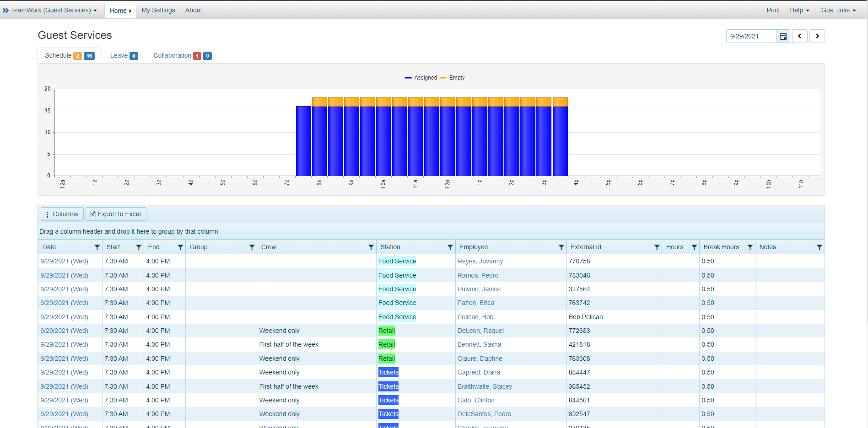Click the previous day arrow icon
This screenshot has height=428, width=868.
point(799,36)
